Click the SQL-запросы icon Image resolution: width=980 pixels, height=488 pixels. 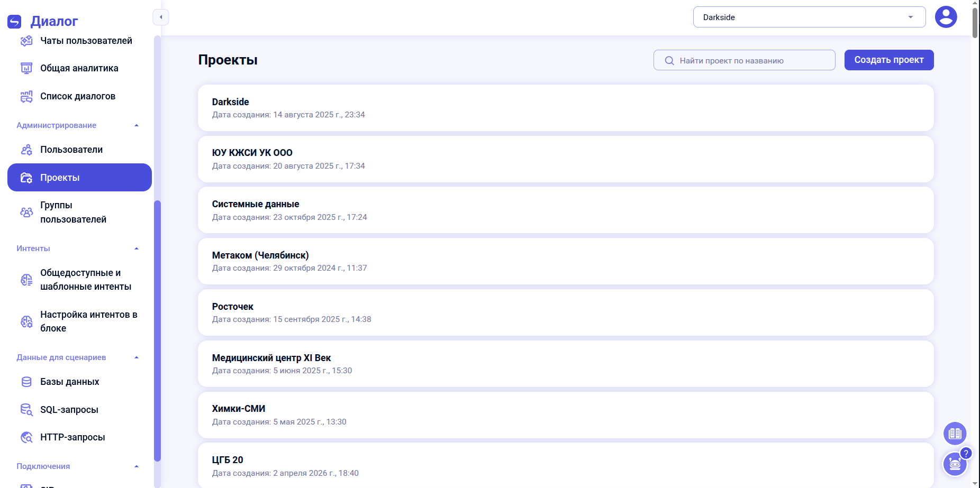coord(26,410)
